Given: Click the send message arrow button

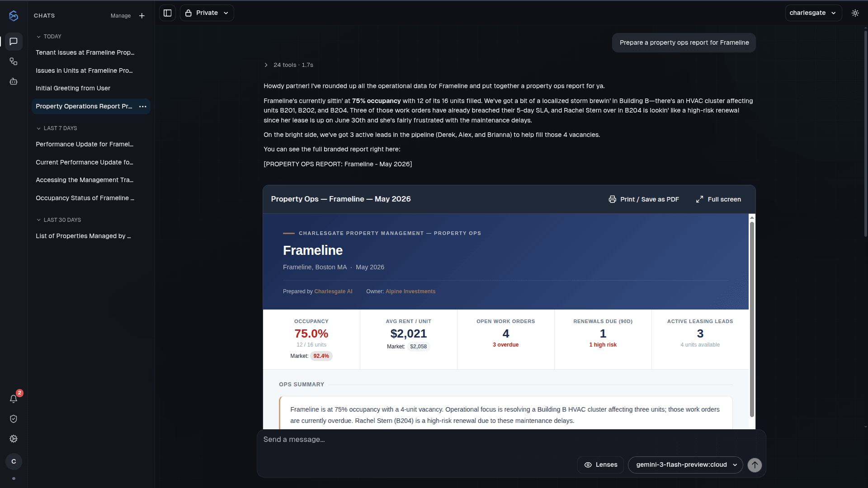Looking at the screenshot, I should [755, 465].
